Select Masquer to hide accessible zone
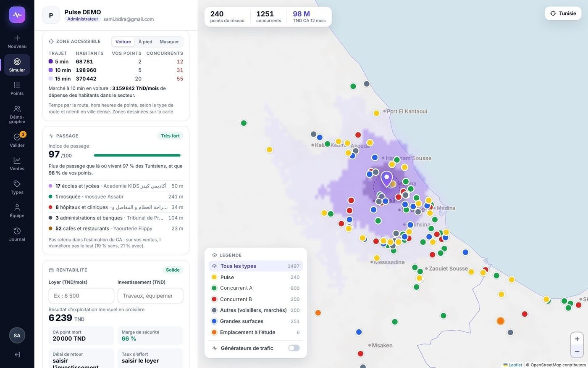Viewport: 588px width, 368px height. 169,42
